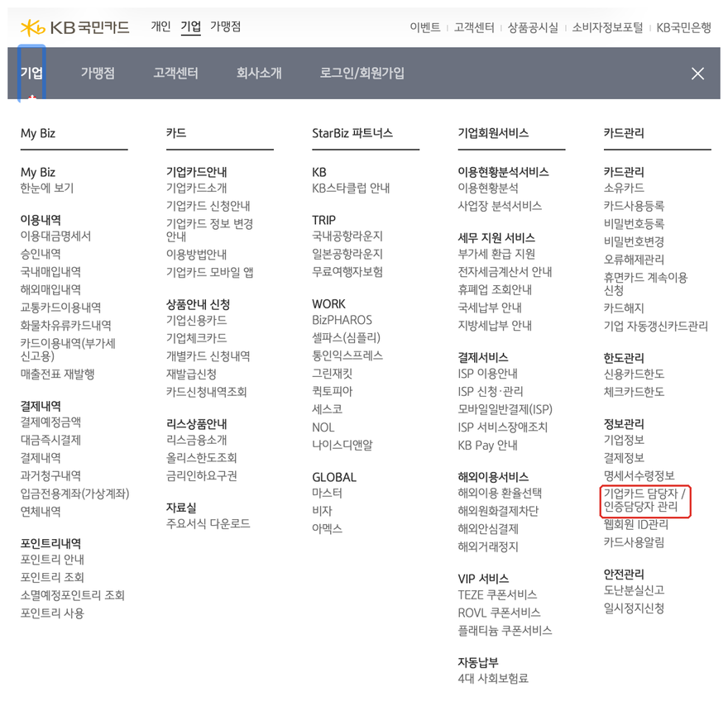Screen dimensions: 728x706
Task: Open 포인트리 조회 link
Action: click(52, 578)
